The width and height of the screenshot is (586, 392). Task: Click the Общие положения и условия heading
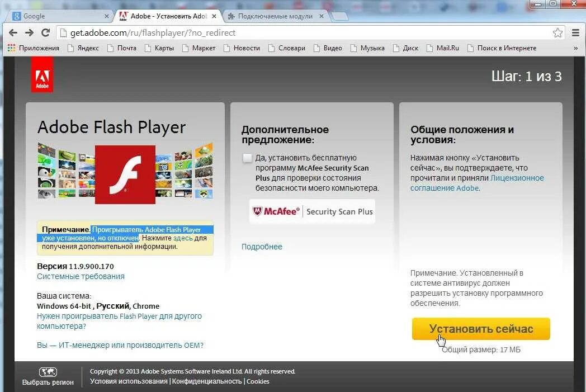click(462, 135)
